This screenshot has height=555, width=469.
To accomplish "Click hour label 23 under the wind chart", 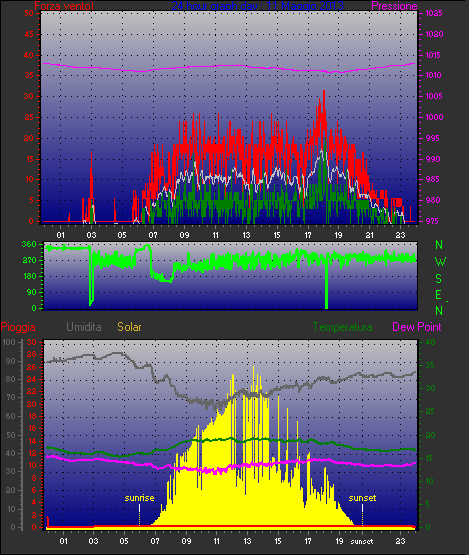I will (400, 235).
